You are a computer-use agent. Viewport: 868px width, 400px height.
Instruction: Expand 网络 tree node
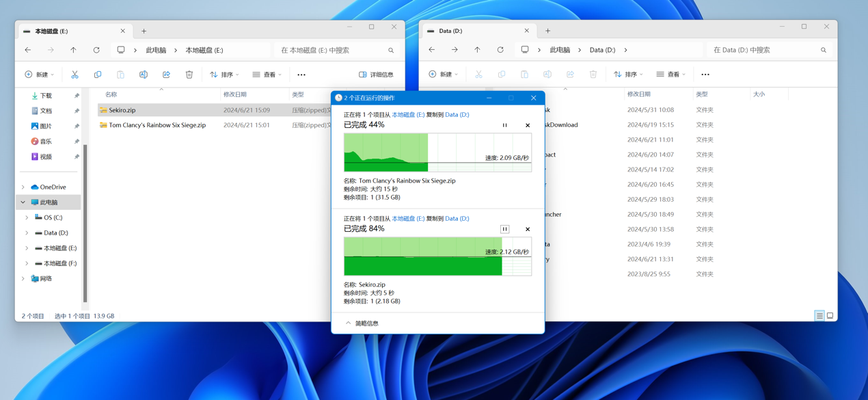tap(23, 279)
